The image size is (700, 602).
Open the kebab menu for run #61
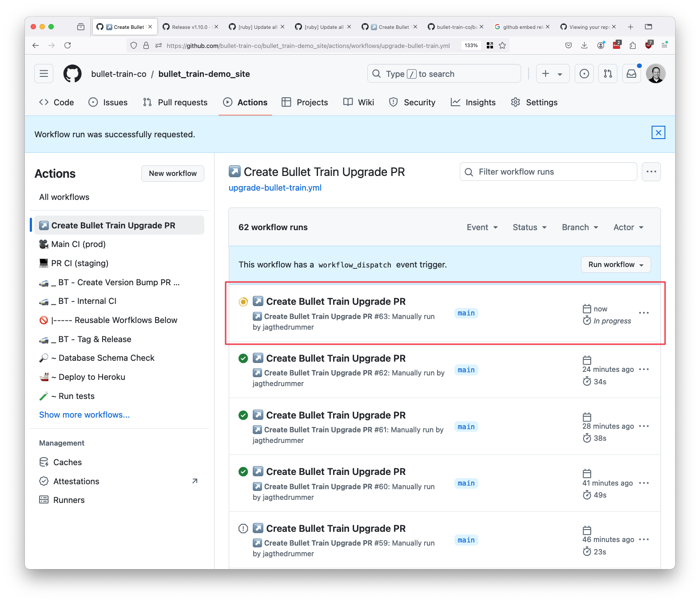click(644, 426)
